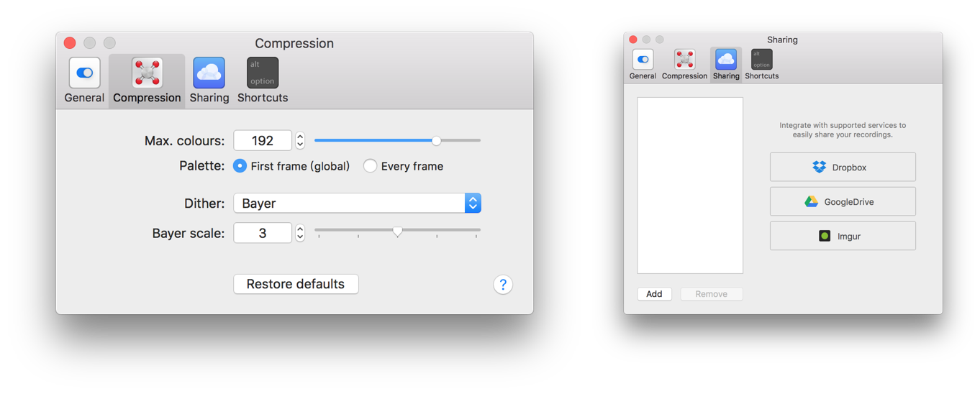Screen dimensions: 980x394
Task: Click Restore defaults button
Action: click(x=296, y=284)
